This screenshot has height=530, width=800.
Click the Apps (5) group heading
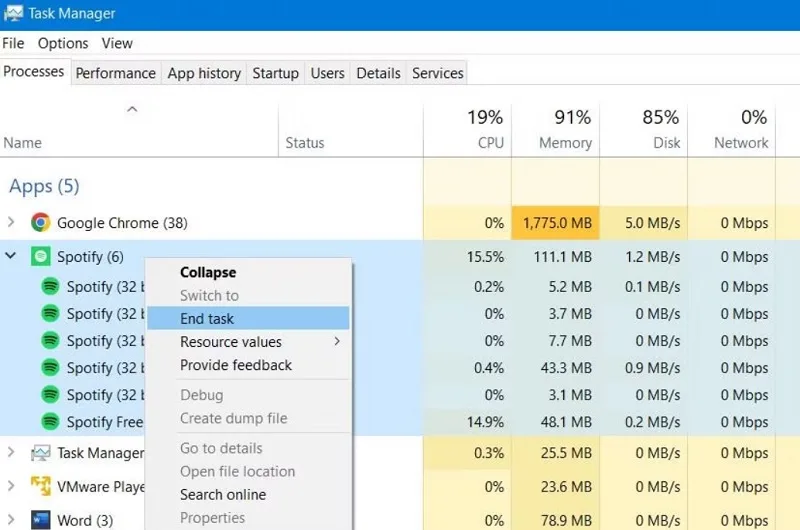coord(44,186)
